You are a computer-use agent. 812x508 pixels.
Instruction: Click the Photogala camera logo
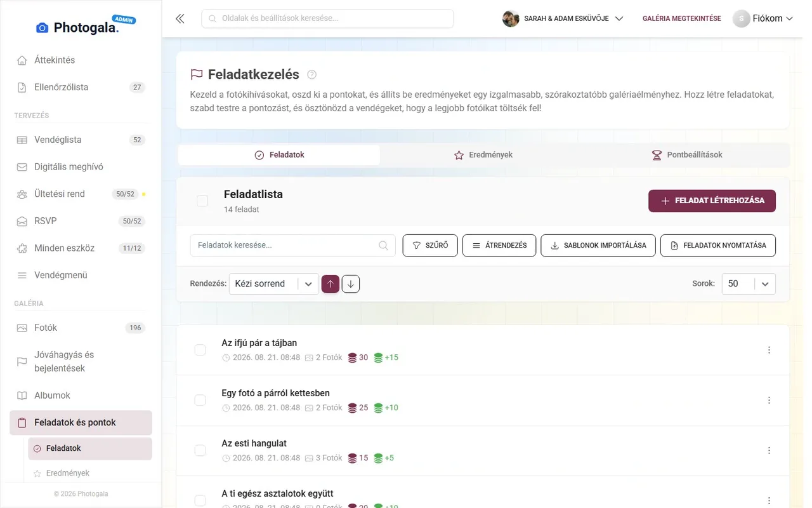coord(43,27)
